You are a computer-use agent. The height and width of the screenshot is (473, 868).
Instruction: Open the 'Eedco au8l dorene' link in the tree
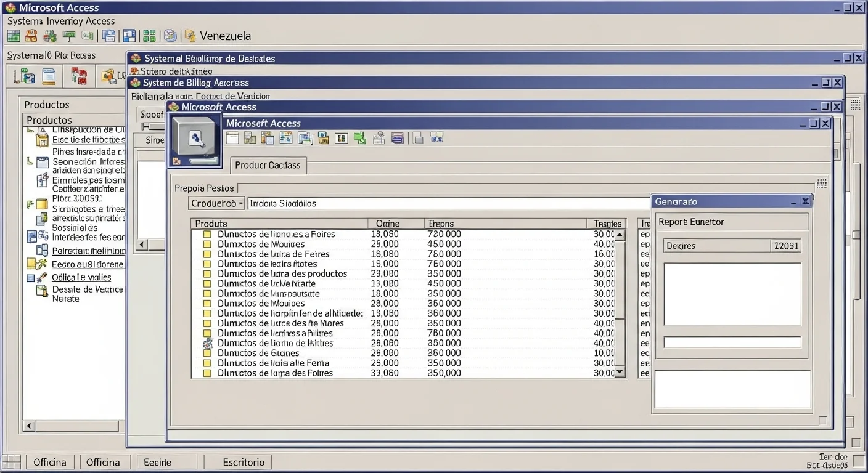point(87,264)
